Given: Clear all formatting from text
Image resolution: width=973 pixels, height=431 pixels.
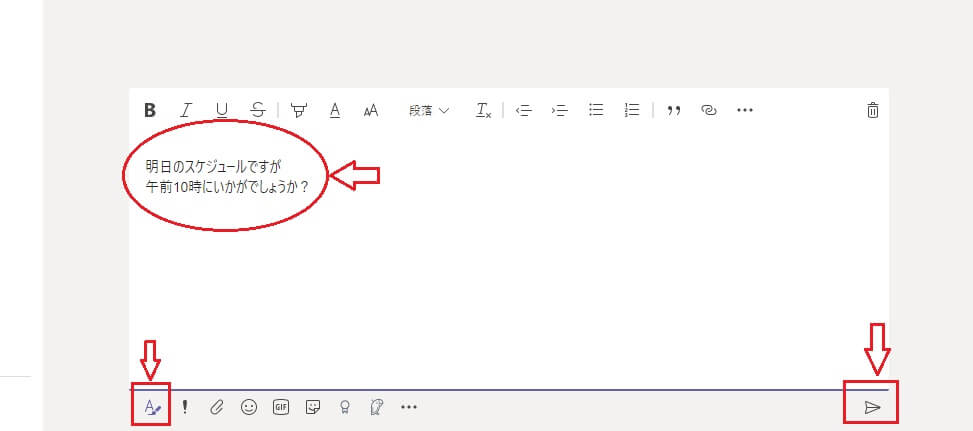Looking at the screenshot, I should click(483, 111).
